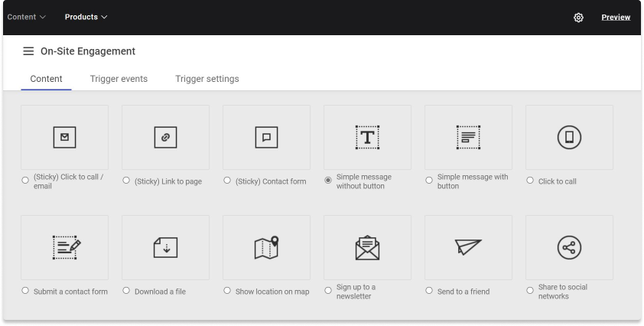This screenshot has width=644, height=326.
Task: Select the Simple message with button radio
Action: pyautogui.click(x=429, y=180)
